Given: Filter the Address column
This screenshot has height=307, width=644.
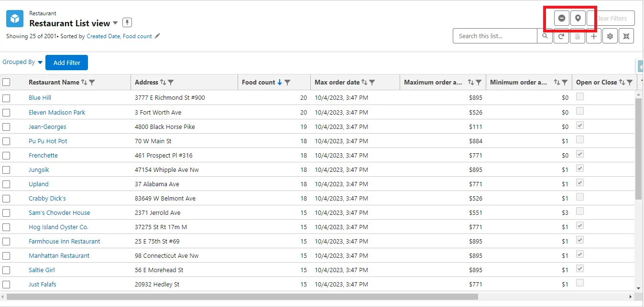Looking at the screenshot, I should [x=171, y=82].
